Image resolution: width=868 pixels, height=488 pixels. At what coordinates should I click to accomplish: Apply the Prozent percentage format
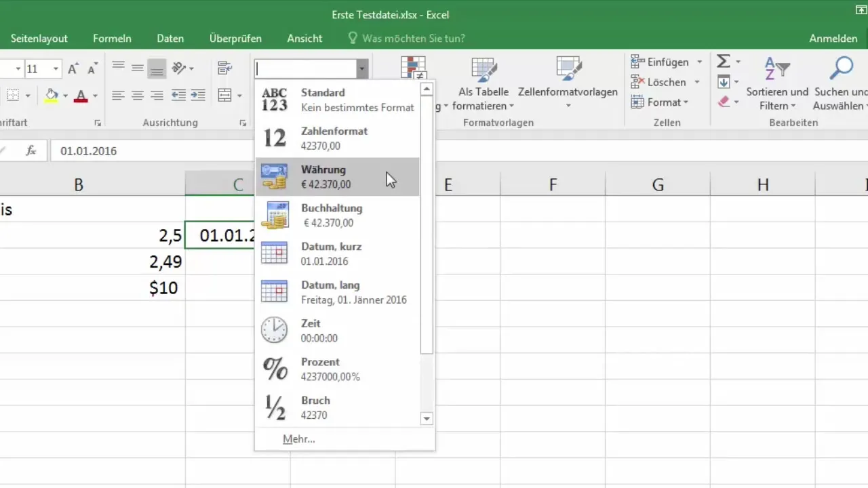tap(338, 369)
